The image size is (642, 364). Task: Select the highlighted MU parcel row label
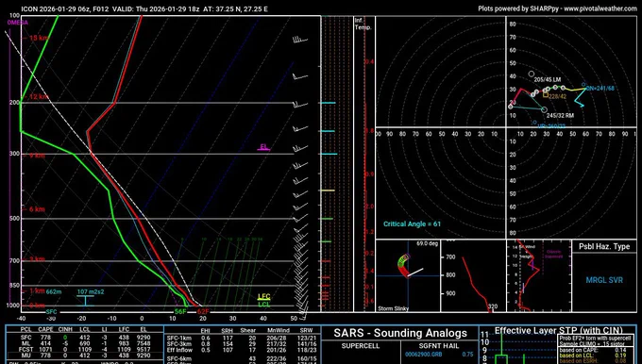[26, 356]
